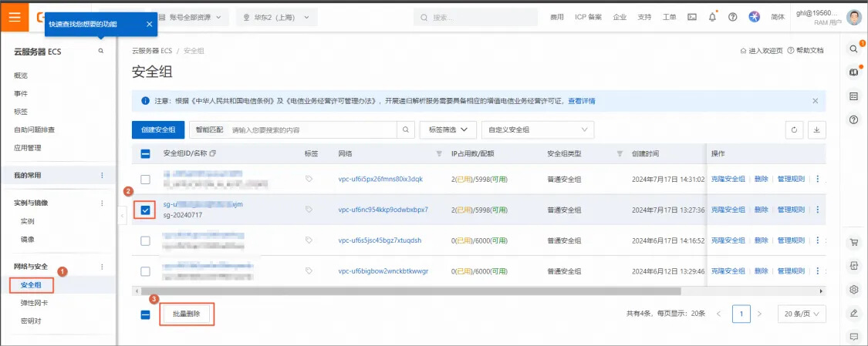Screen dimensions: 868x346
Task: Open the settings gear in right sidebar
Action: (x=853, y=290)
